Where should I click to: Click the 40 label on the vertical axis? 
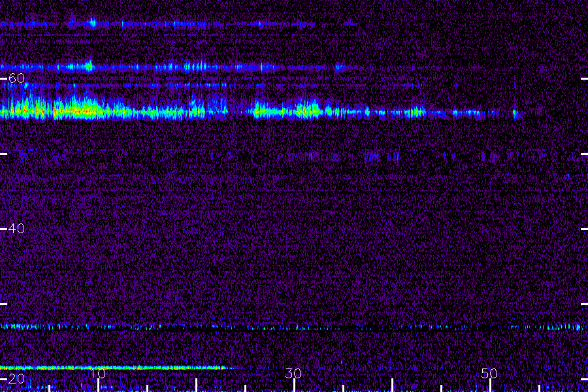pos(16,229)
